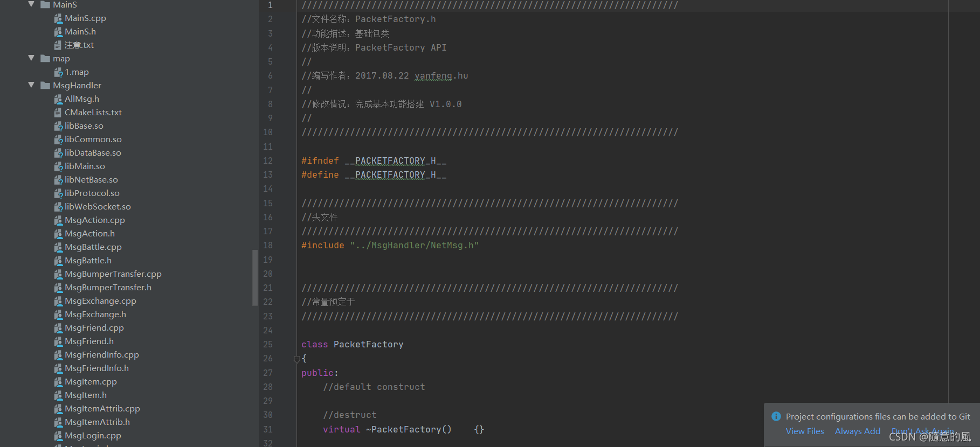Click the MsgItem.cpp file icon
The width and height of the screenshot is (980, 447).
tap(58, 382)
